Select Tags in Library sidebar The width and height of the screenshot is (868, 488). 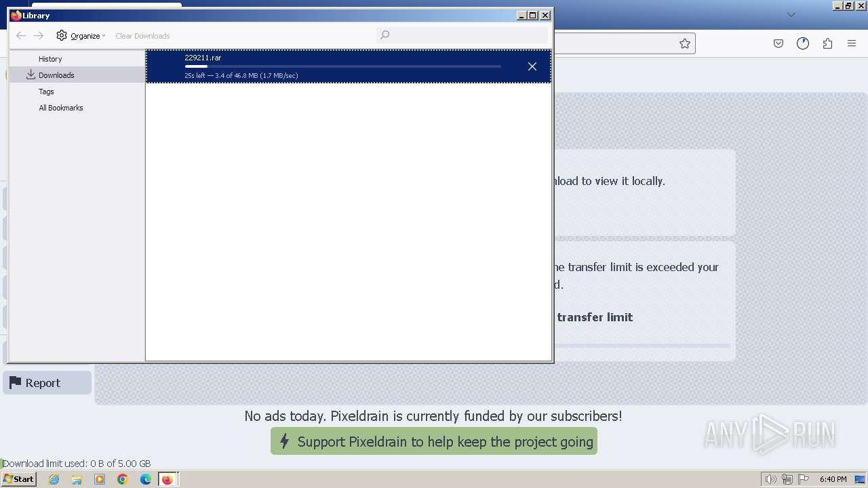point(46,91)
